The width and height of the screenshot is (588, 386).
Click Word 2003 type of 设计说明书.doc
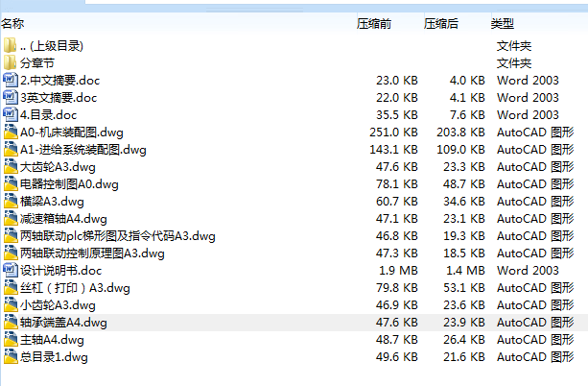point(528,271)
